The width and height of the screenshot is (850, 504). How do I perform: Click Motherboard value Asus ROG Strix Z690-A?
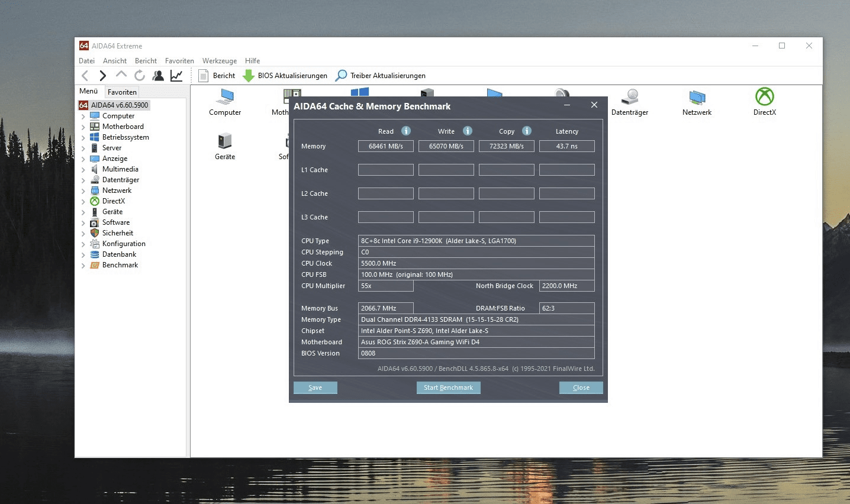click(x=476, y=342)
